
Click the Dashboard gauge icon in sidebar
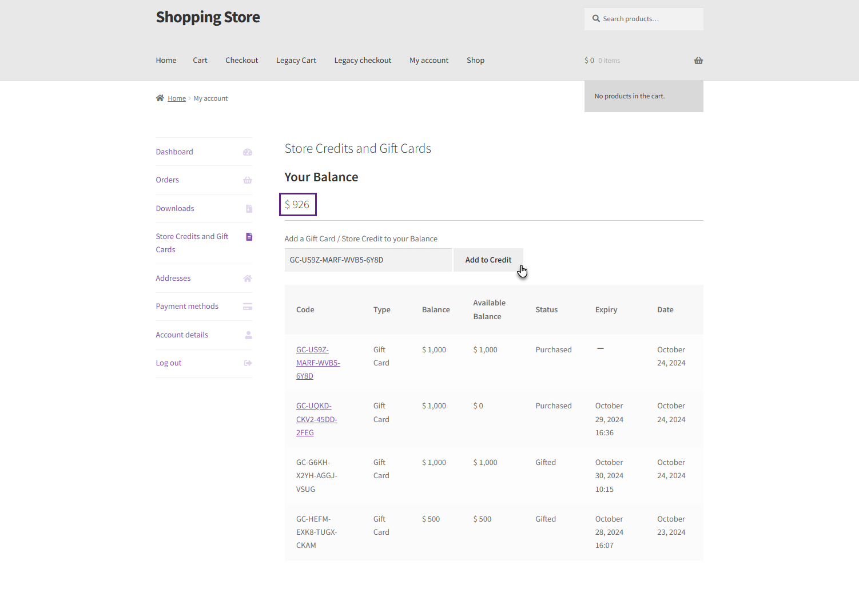pyautogui.click(x=248, y=152)
